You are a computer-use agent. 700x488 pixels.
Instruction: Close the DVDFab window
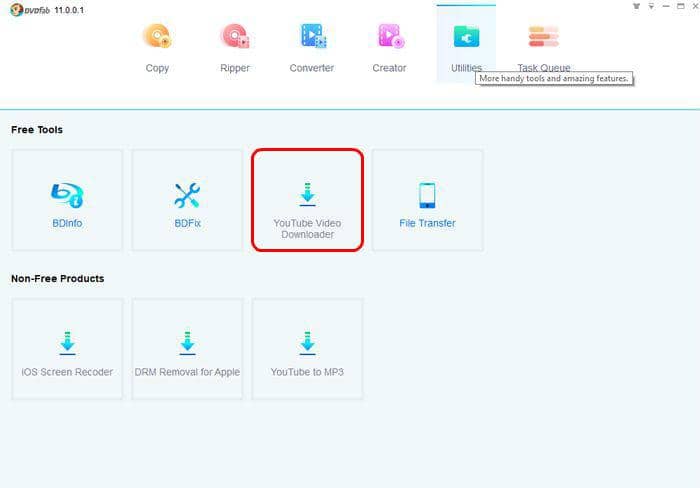click(695, 6)
